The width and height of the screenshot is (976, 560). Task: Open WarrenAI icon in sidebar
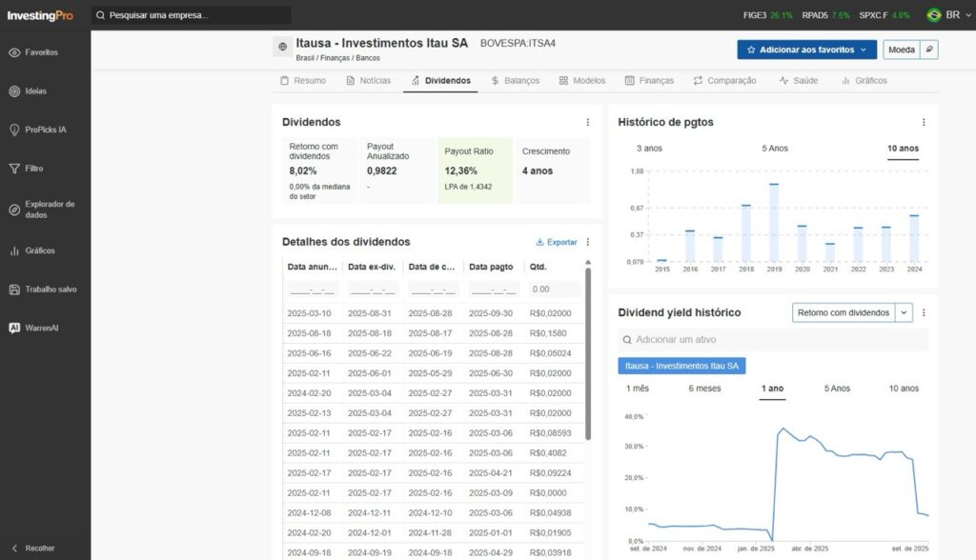14,328
